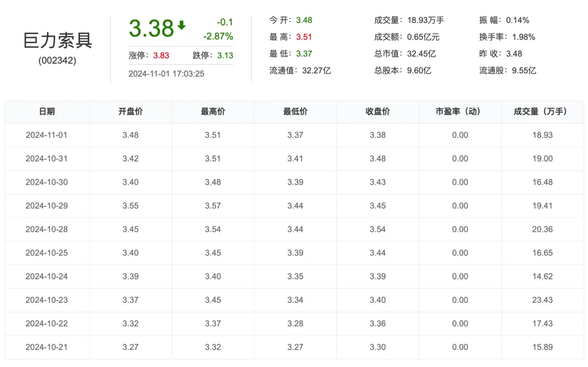The height and width of the screenshot is (367, 588).
Task: Click lowest price 3.28 on 2024-10-22
Action: pyautogui.click(x=296, y=323)
